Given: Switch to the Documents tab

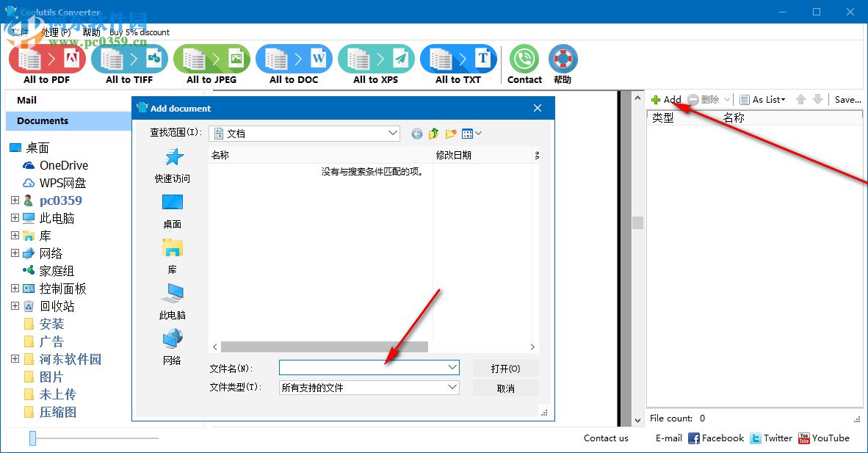Looking at the screenshot, I should pos(41,120).
